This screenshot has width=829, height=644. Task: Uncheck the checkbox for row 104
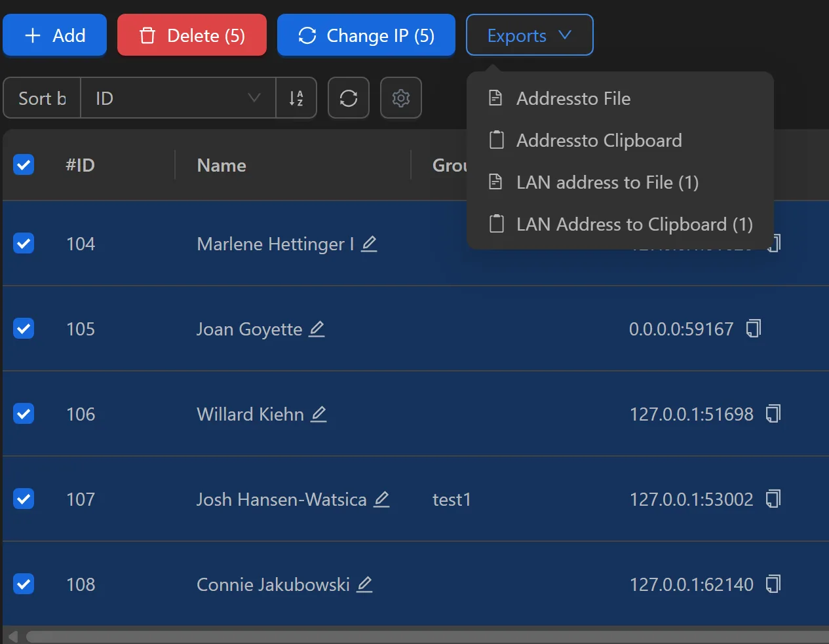24,243
